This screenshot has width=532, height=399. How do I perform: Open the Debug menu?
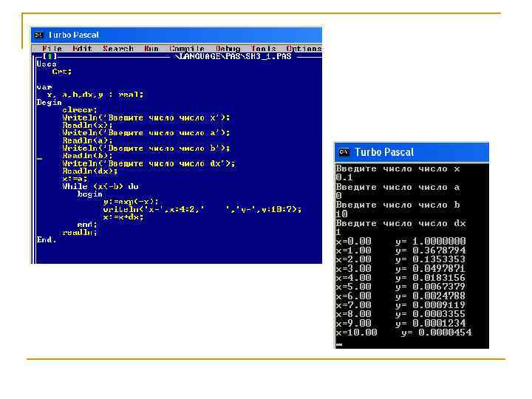pos(228,49)
